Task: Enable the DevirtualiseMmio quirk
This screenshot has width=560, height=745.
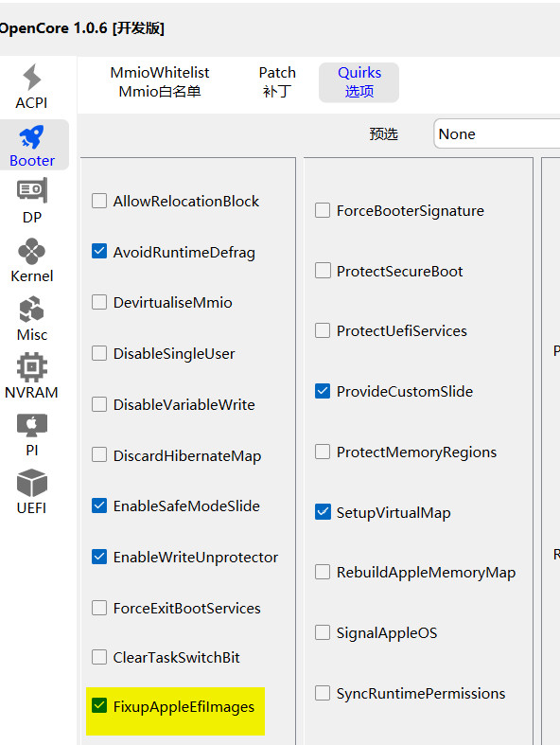Action: [x=99, y=302]
